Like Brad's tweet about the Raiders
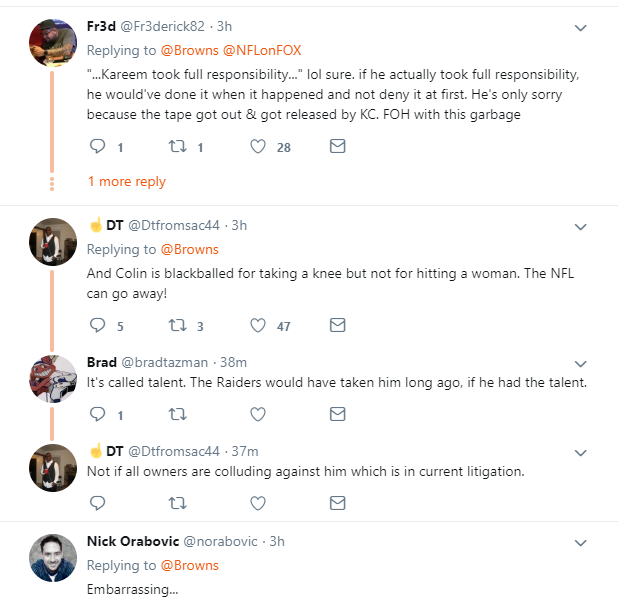Screen dimensions: 618x610 [x=257, y=414]
